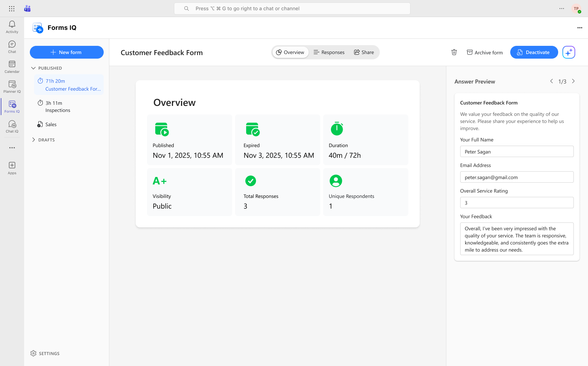This screenshot has height=366, width=588.
Task: Click "Nov 3, 2025, 10:55 AM" expired date
Action: (279, 155)
